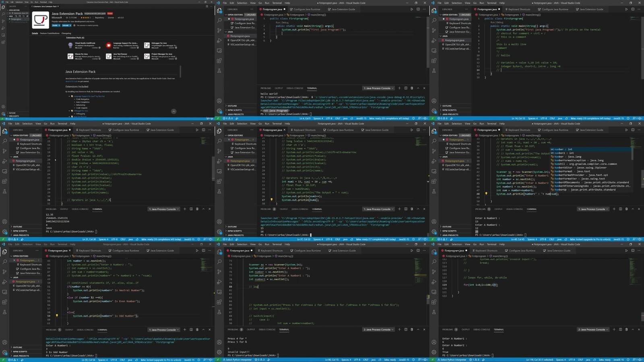Click 'Run' code lens in the 'hello world!' window
Image resolution: width=644 pixels, height=362 pixels.
point(278,23)
